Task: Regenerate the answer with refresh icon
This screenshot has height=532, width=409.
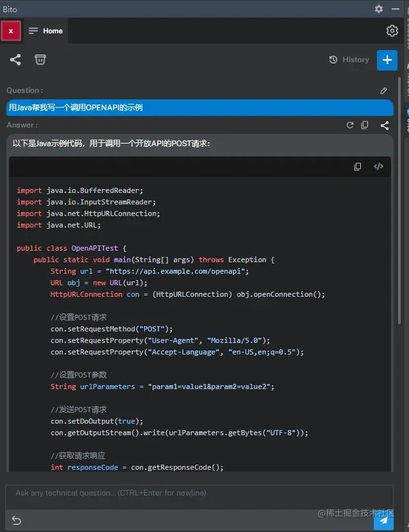Action: tap(350, 125)
